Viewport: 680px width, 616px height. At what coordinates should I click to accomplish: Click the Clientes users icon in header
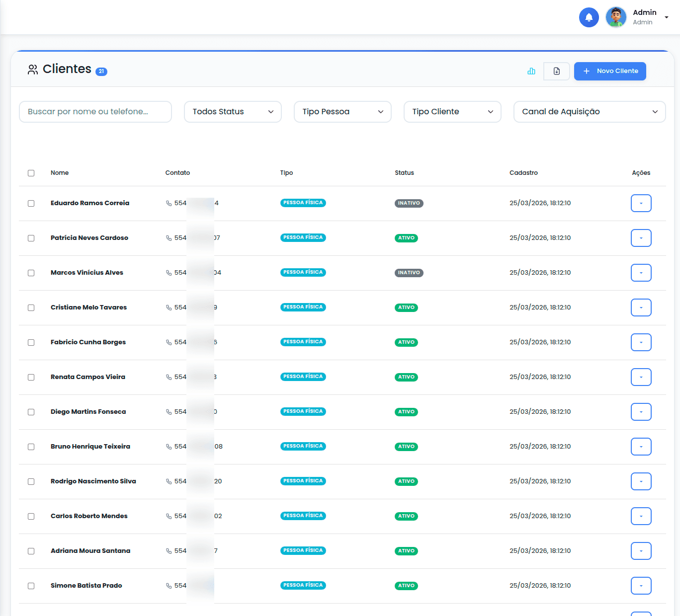pos(33,70)
